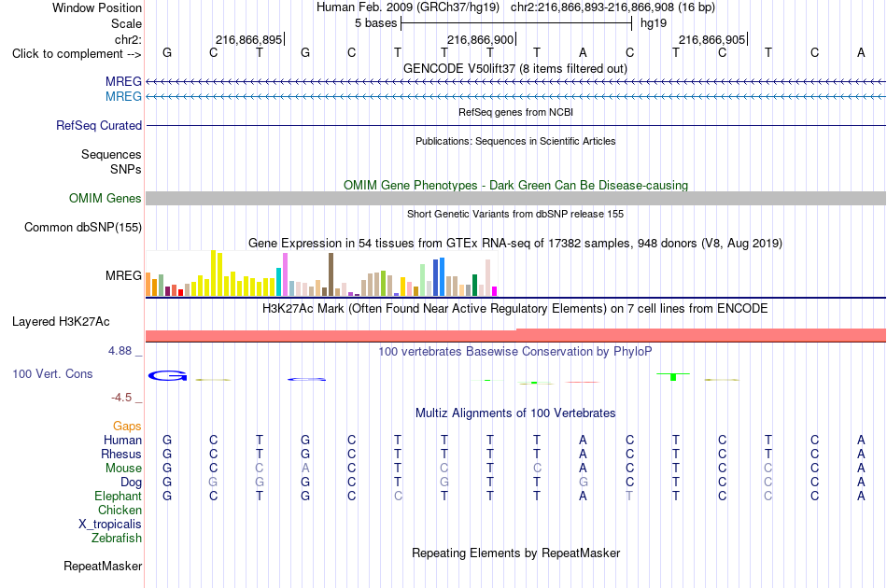887x588 pixels.
Task: Click the 4.88 conservation upper axis value
Action: pos(120,351)
